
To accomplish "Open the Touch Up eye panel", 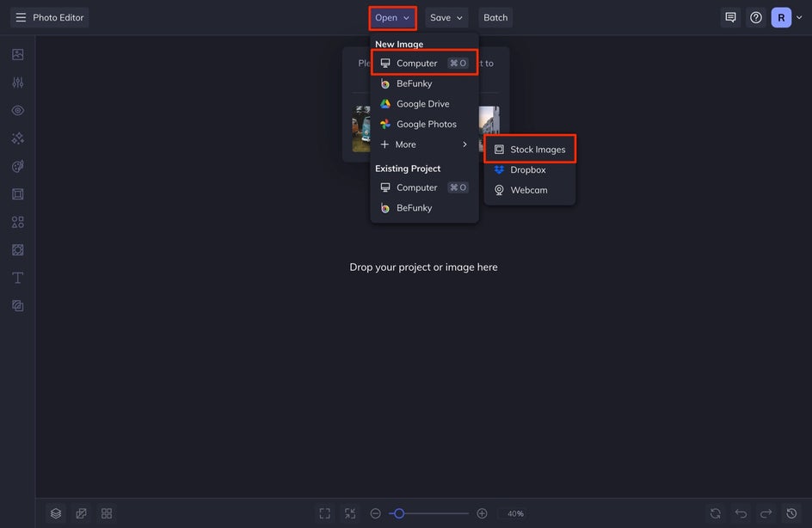I will (x=17, y=110).
